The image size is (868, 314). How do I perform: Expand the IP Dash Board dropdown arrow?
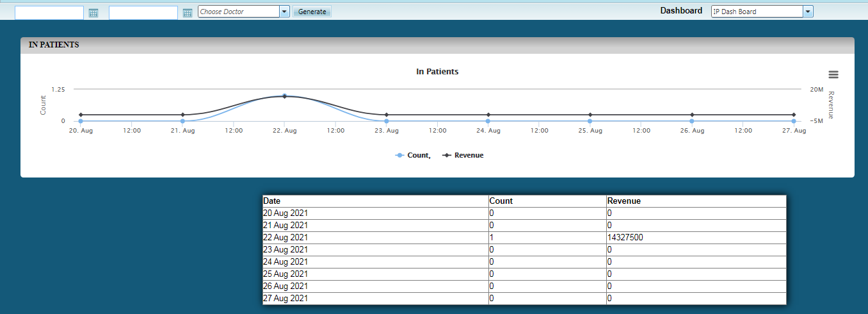(x=808, y=12)
